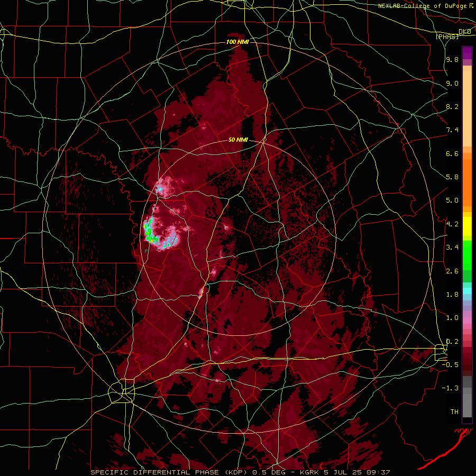476x476 pixels.
Task: Click the 9.0 value on the color scale
Action: (452, 83)
